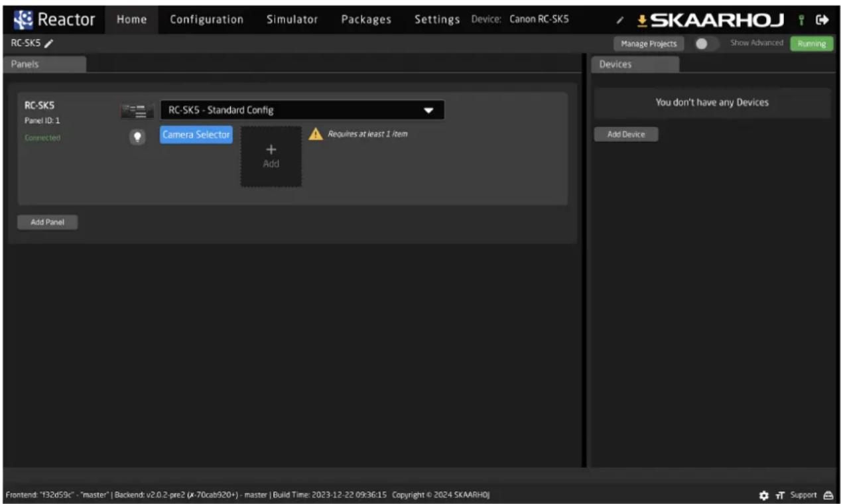Select the Devices tab
841x504 pixels.
635,64
